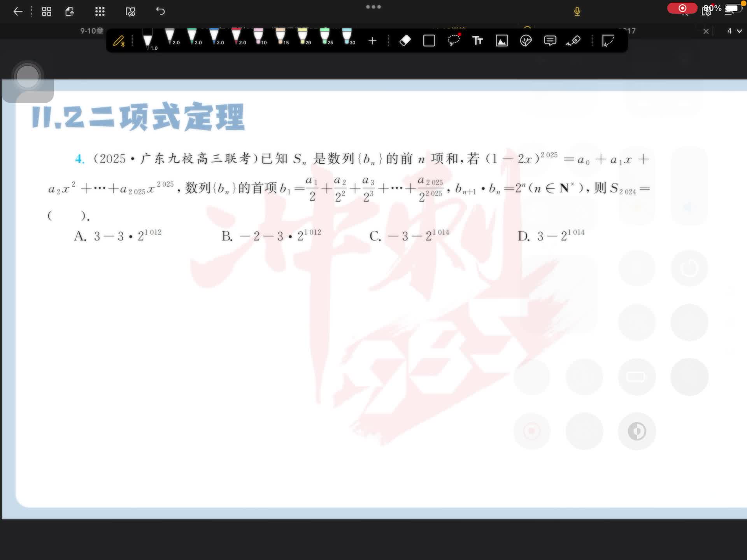Switch to the 9-10章 tab
Viewport: 747px width, 560px height.
click(x=92, y=31)
